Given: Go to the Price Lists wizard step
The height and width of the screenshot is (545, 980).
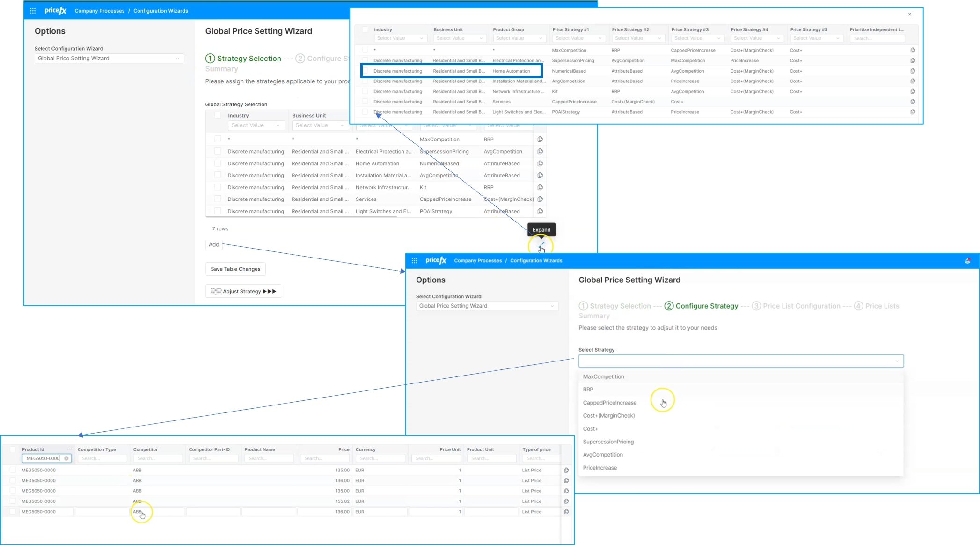Looking at the screenshot, I should click(x=877, y=306).
